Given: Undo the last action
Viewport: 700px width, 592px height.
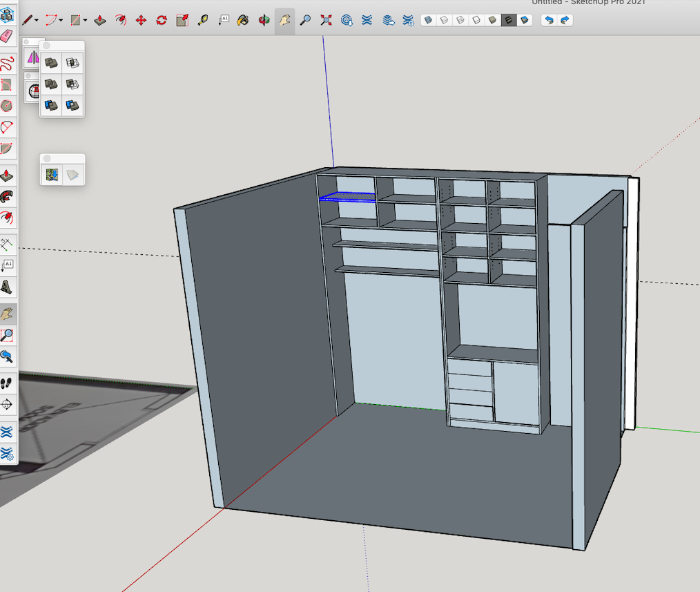Looking at the screenshot, I should click(549, 20).
